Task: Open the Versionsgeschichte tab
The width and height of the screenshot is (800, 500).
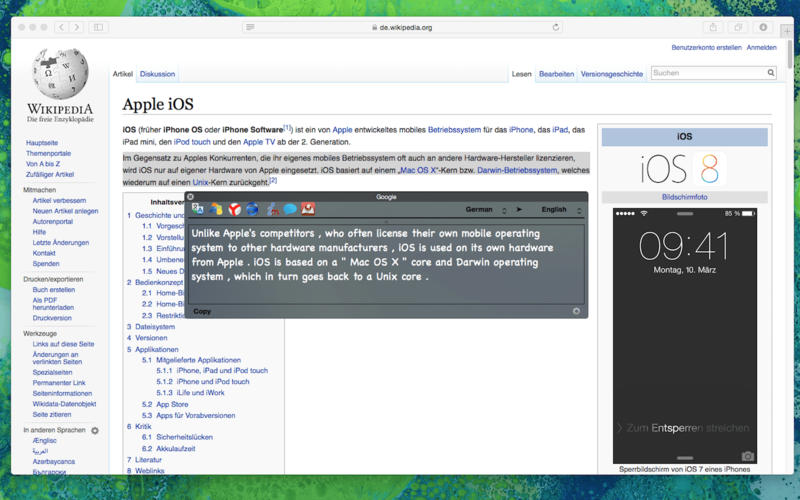Action: [612, 74]
